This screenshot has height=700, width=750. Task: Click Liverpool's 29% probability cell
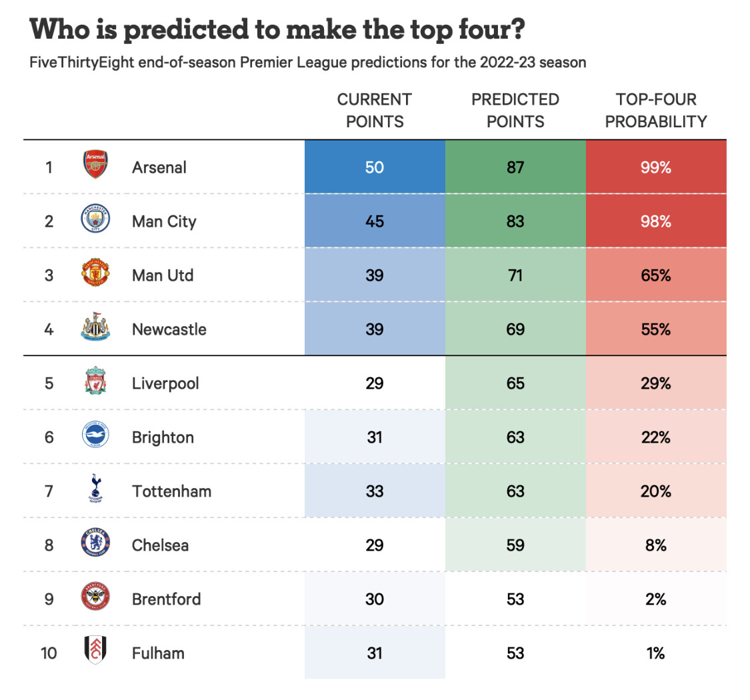point(656,383)
